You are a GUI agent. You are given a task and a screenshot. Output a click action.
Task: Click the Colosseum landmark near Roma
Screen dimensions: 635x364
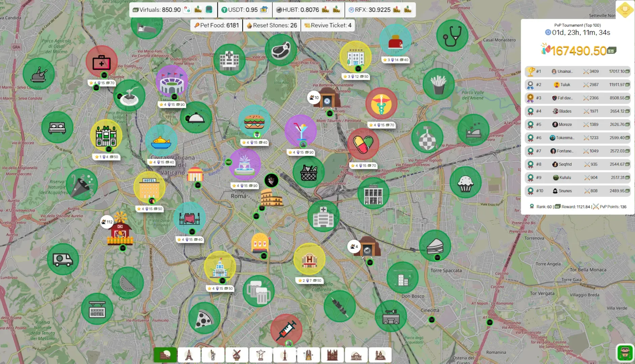point(271,198)
